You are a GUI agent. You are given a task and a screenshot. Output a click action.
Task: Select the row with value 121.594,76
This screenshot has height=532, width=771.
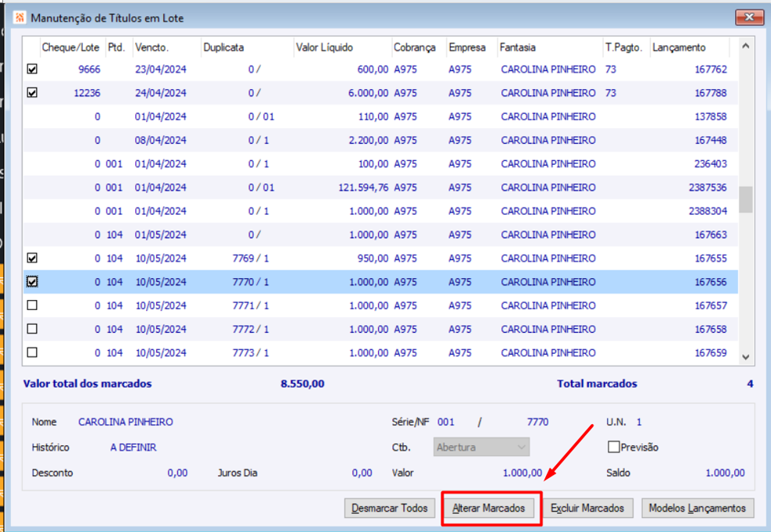[x=380, y=187]
